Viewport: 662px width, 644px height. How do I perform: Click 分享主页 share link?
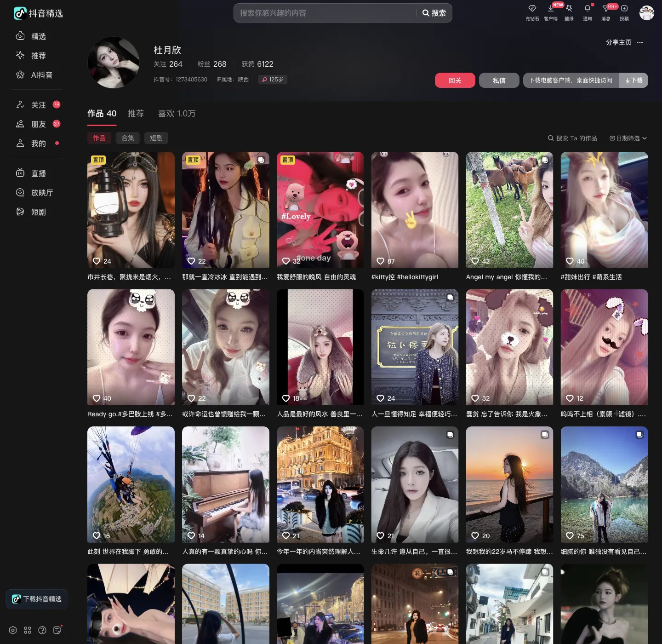[619, 42]
